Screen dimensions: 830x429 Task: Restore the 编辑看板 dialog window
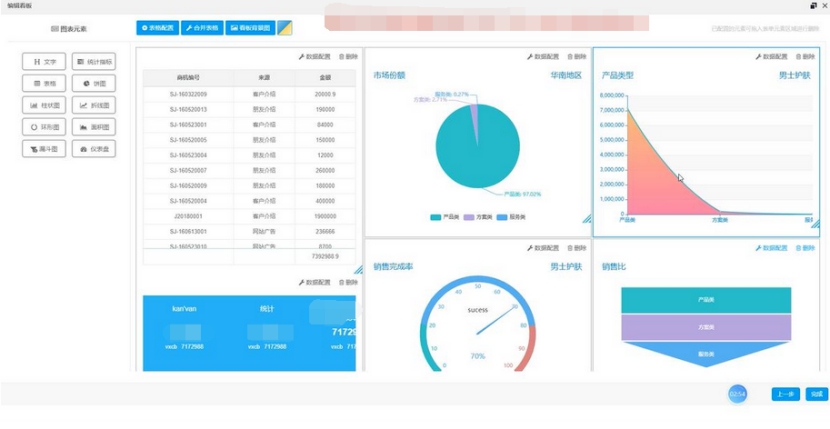click(813, 5)
